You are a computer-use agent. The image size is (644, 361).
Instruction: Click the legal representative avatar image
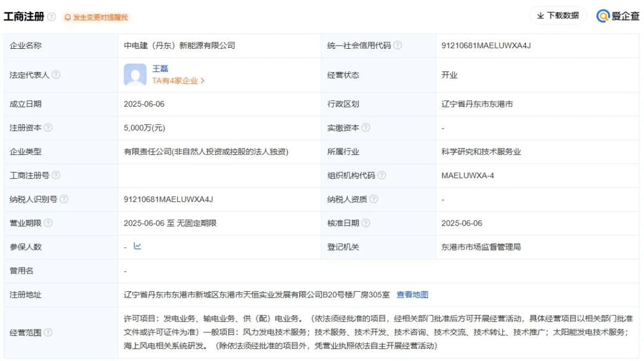click(135, 74)
